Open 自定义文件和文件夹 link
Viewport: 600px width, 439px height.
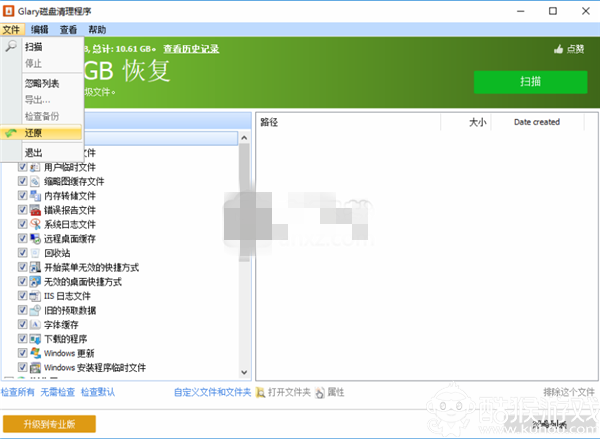pos(212,392)
